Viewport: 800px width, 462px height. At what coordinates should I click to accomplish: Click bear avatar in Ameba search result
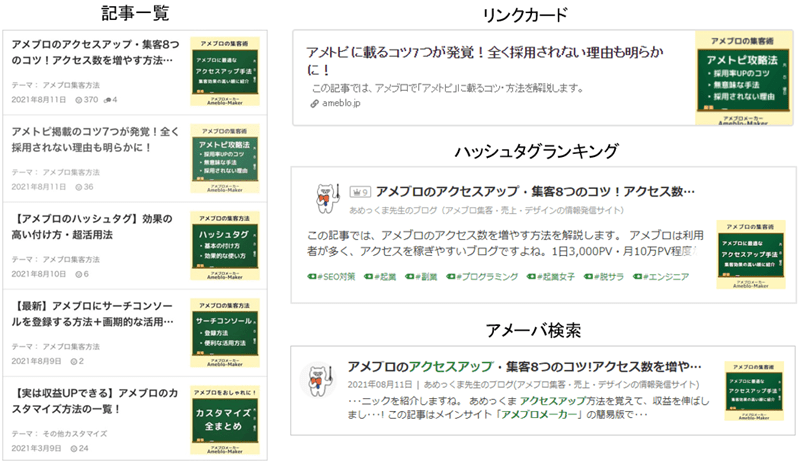click(316, 380)
